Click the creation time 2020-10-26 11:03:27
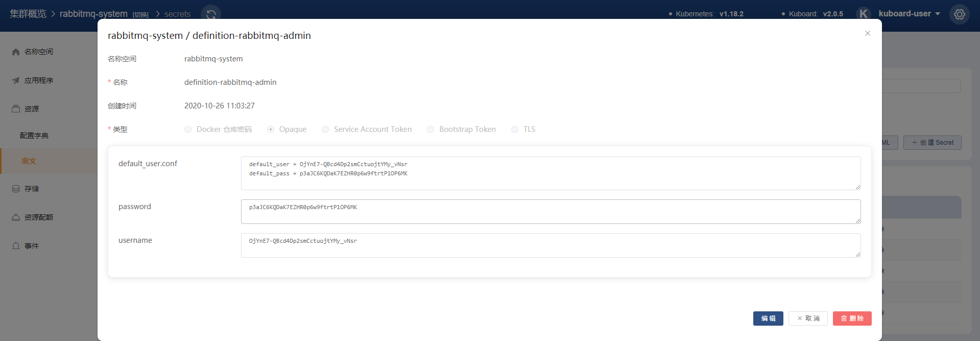The width and height of the screenshot is (980, 341). [x=220, y=106]
